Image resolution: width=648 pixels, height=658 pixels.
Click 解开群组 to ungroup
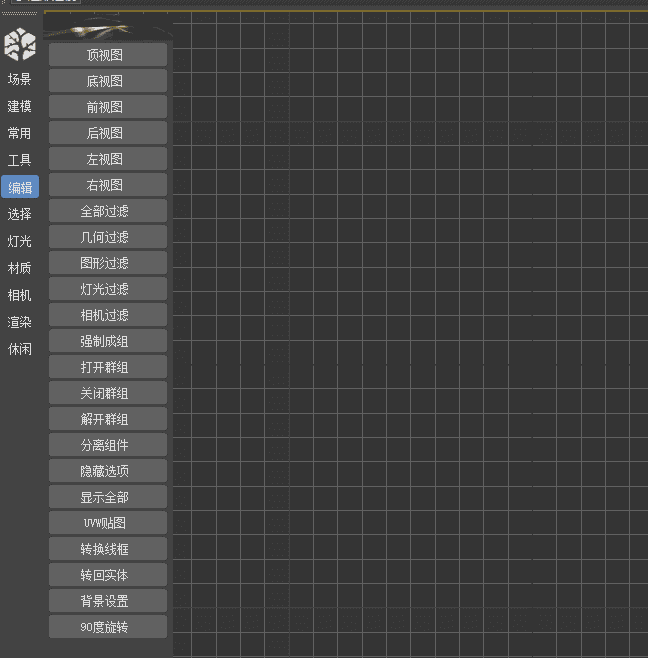[107, 419]
